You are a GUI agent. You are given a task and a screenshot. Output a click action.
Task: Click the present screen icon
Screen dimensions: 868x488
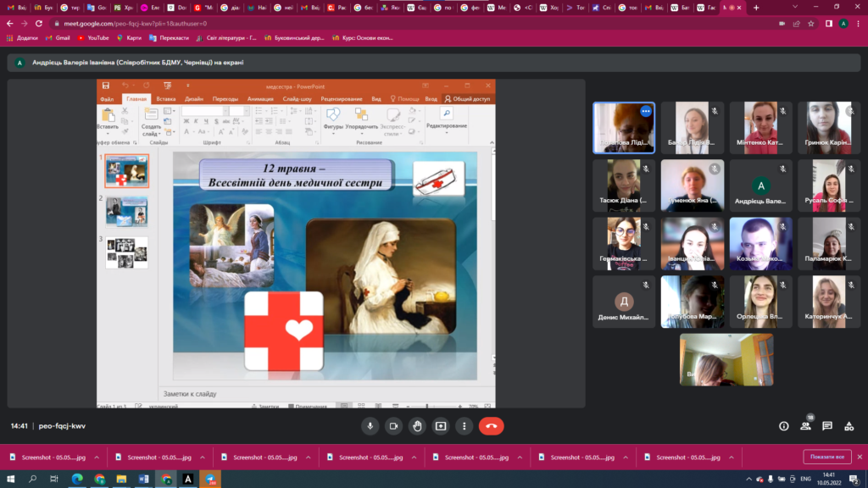(441, 426)
